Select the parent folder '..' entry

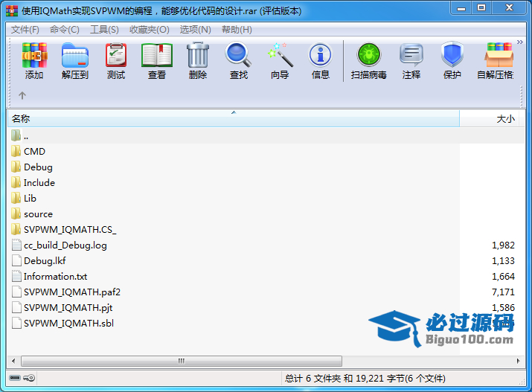266,136
